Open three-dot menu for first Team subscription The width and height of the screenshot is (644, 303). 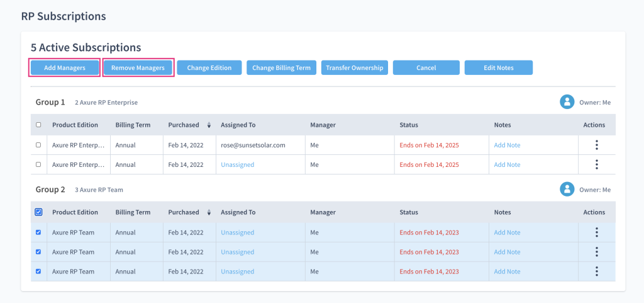coord(596,232)
